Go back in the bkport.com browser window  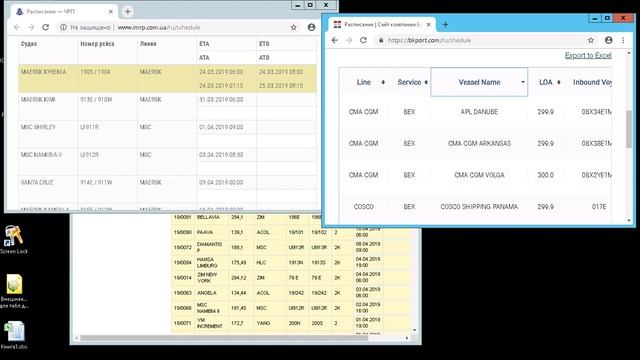pos(335,40)
